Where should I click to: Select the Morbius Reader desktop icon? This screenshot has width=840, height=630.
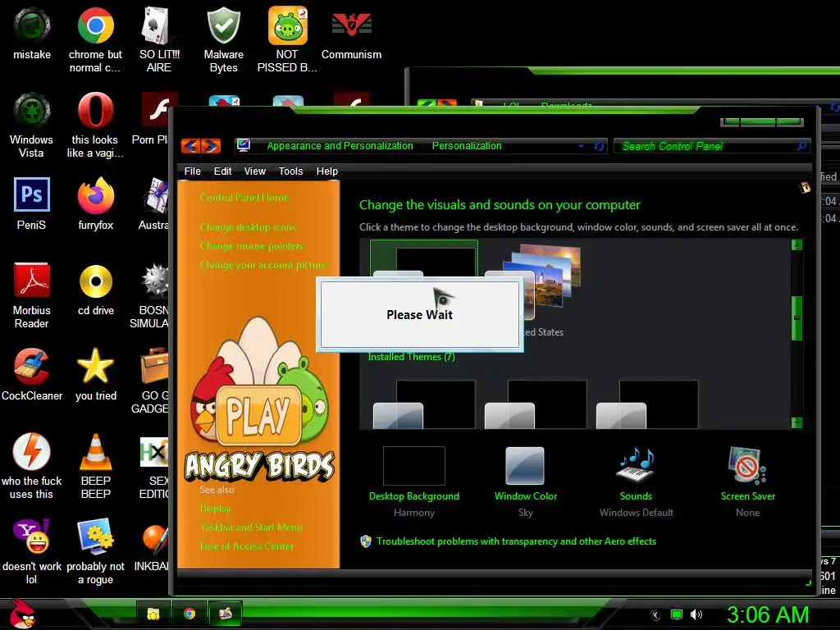click(x=32, y=295)
